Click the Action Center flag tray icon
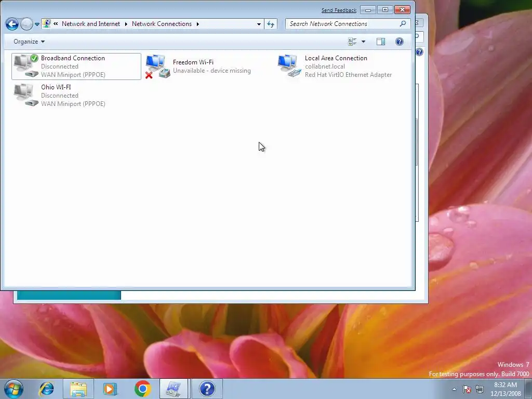This screenshot has width=532, height=399. [467, 389]
